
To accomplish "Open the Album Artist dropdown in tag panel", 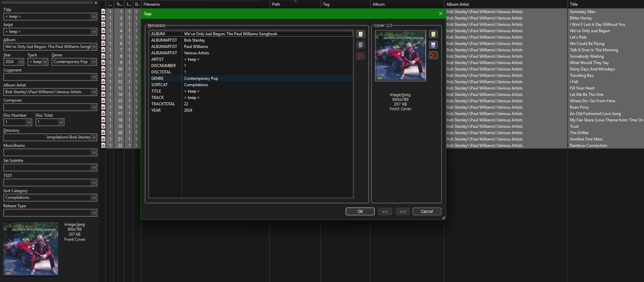I will (94, 92).
